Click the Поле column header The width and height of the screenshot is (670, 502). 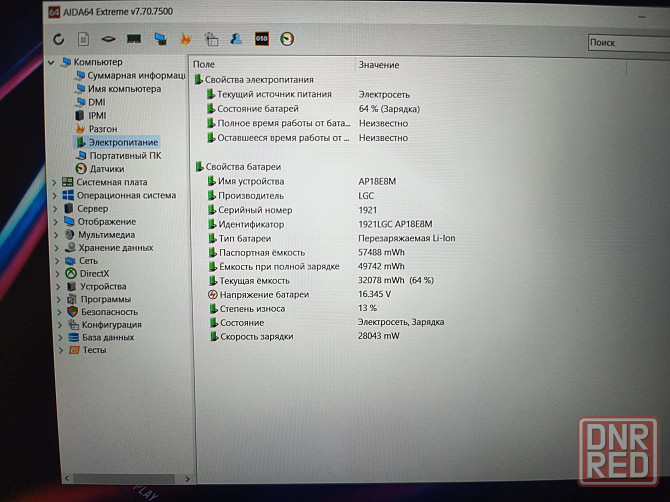(205, 65)
